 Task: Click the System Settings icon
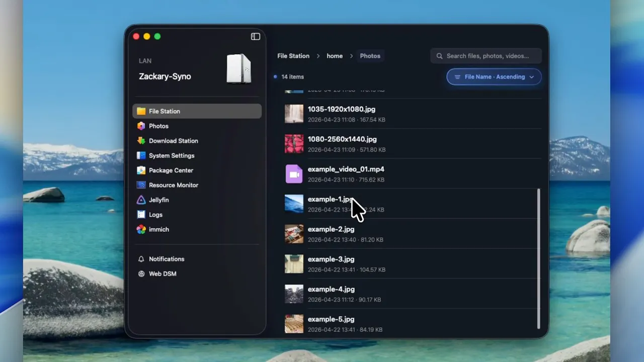point(141,155)
